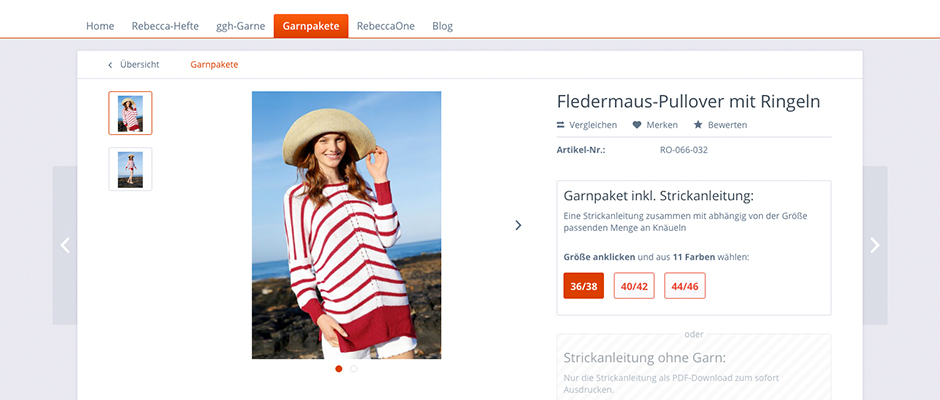Show the second image via pagination dot
This screenshot has height=400, width=940.
click(354, 369)
